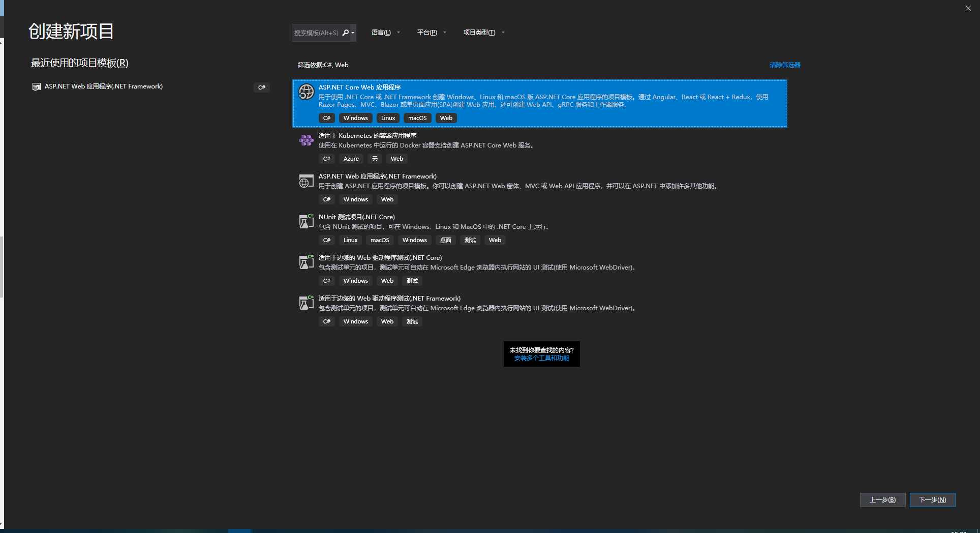Click the clear filters link

coord(785,65)
